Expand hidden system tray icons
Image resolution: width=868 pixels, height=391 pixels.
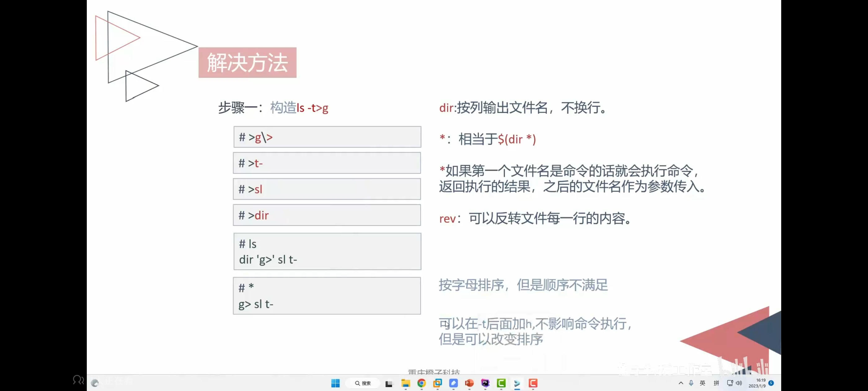681,383
